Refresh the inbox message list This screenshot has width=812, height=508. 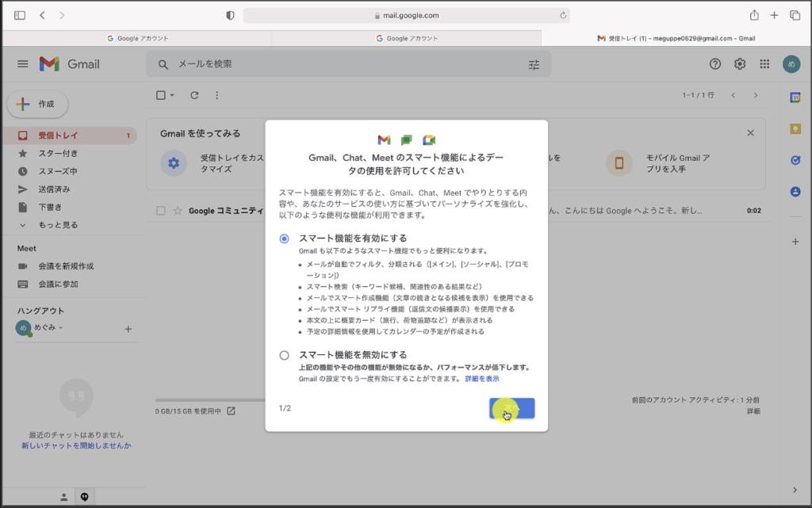194,95
